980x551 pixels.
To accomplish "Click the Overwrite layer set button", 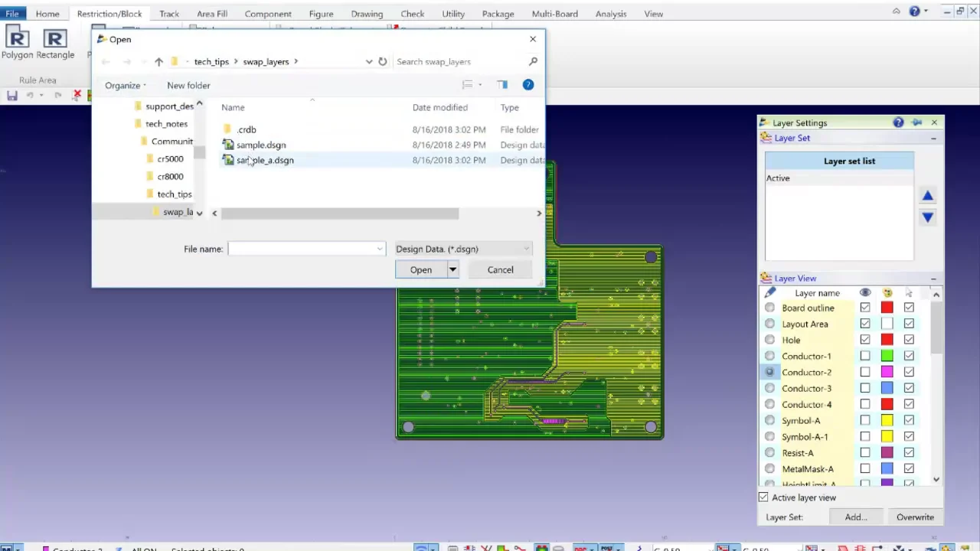I will pos(915,517).
